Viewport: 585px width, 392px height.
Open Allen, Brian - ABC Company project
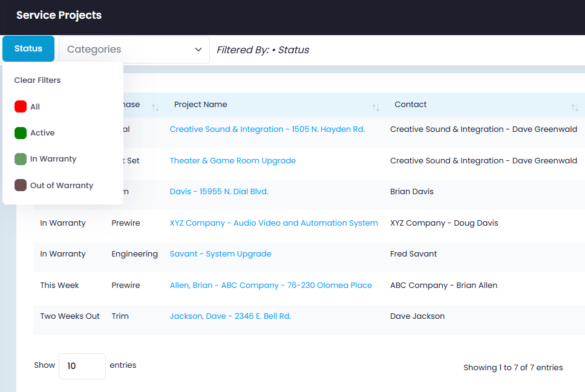click(x=271, y=286)
